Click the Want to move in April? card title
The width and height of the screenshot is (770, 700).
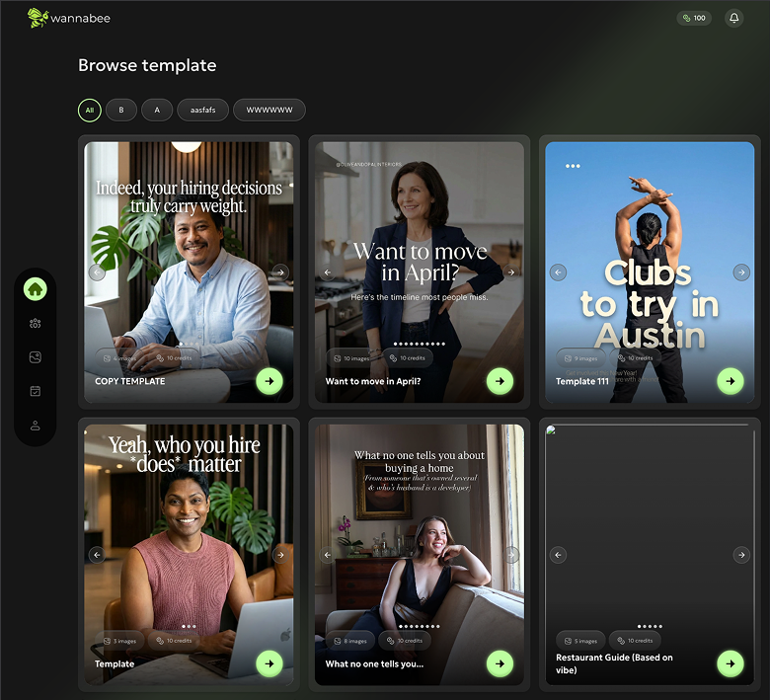coord(373,381)
